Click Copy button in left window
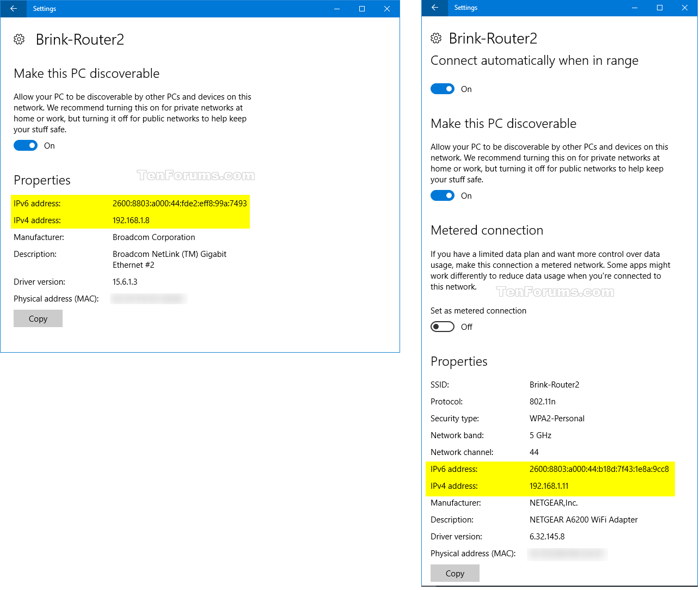The height and width of the screenshot is (590, 700). pos(38,318)
